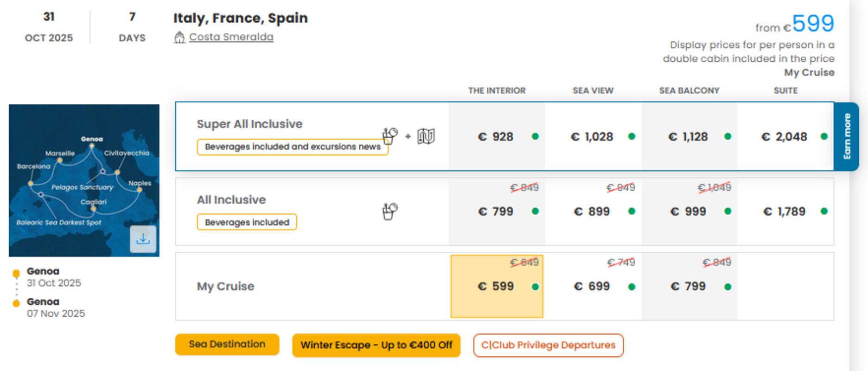Click SEA BALCONY column header

689,90
